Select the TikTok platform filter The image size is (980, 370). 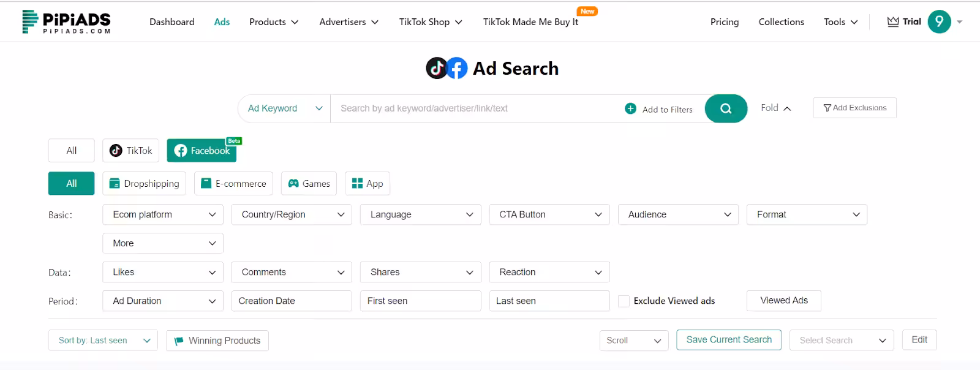[131, 151]
